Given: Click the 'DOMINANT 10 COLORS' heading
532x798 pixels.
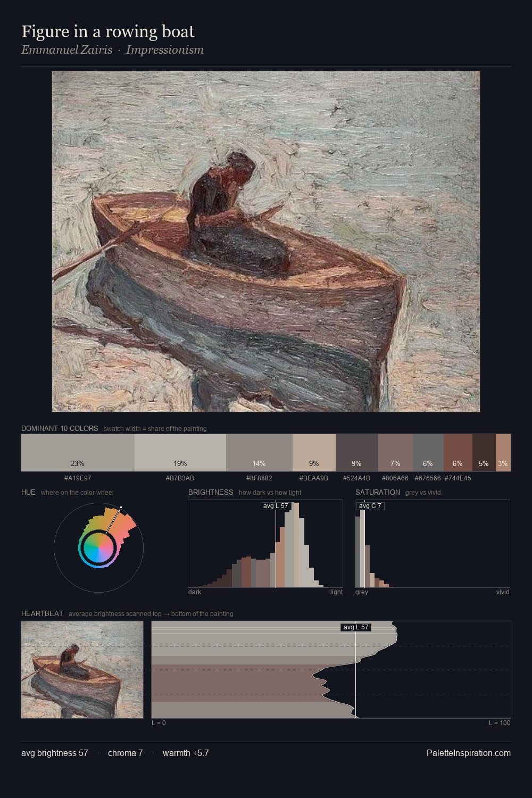Looking at the screenshot, I should click(x=60, y=428).
